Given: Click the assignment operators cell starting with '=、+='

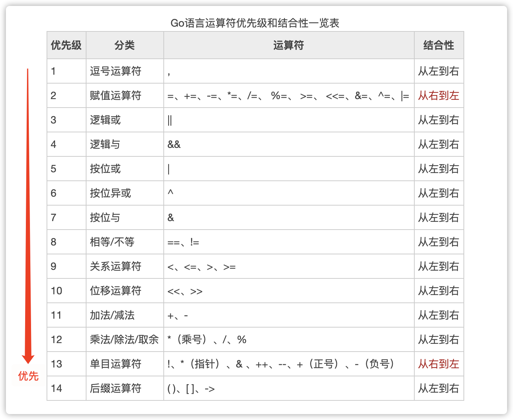Looking at the screenshot, I should pyautogui.click(x=289, y=95).
